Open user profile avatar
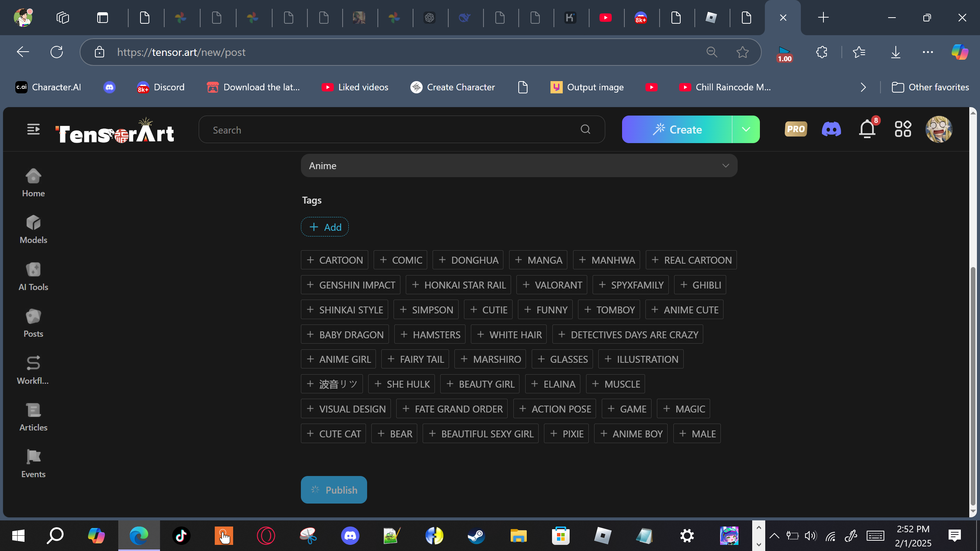Image resolution: width=980 pixels, height=551 pixels. point(938,129)
